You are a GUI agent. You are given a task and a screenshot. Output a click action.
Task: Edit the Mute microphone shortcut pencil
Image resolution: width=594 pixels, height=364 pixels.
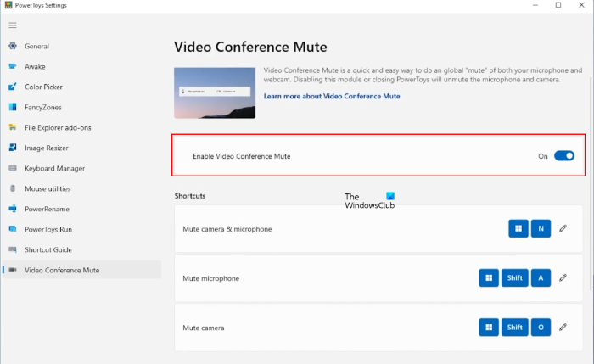pos(562,277)
